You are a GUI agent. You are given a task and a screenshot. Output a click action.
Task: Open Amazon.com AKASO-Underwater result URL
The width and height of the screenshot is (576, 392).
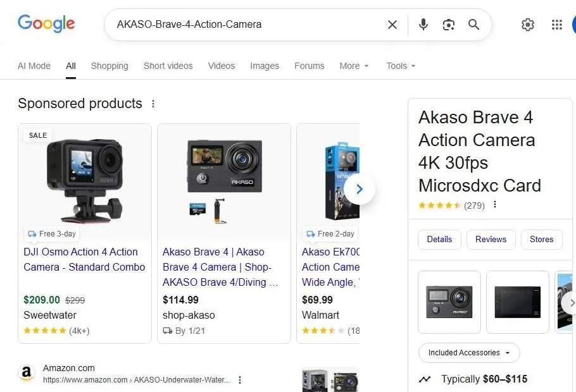136,380
